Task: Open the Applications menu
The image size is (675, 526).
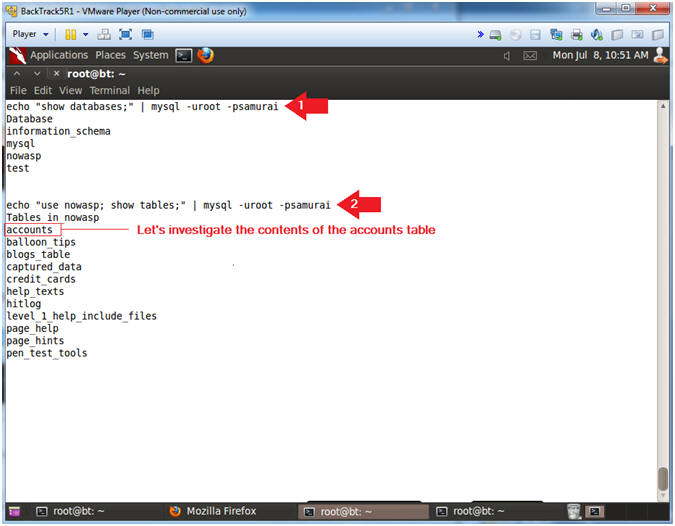Action: [x=59, y=55]
